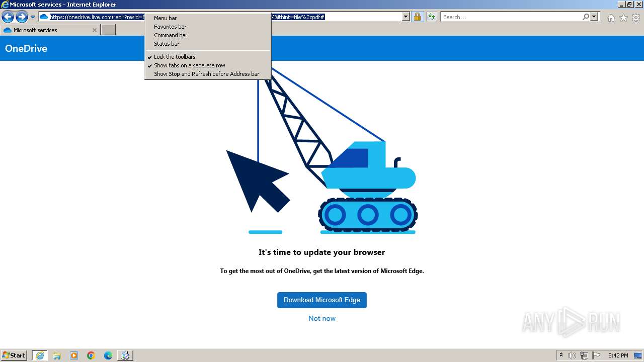Launch the media player taskbar icon
Screen dimensions: 644x362
74,355
